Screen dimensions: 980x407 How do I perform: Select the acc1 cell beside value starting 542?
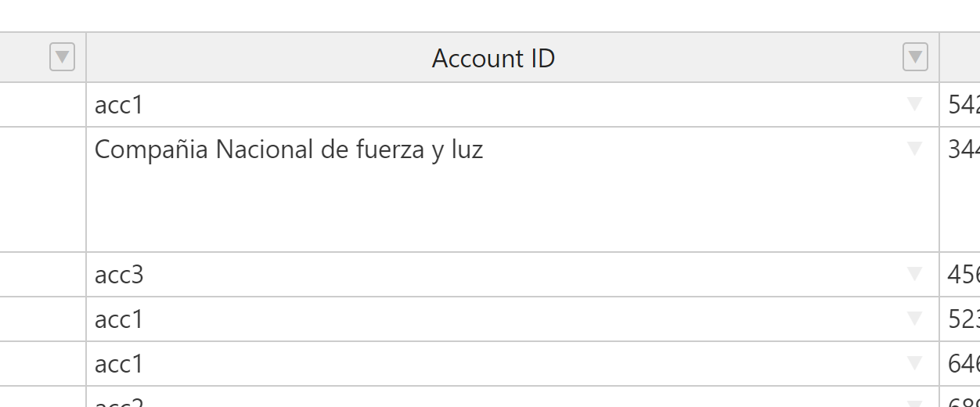click(513, 105)
